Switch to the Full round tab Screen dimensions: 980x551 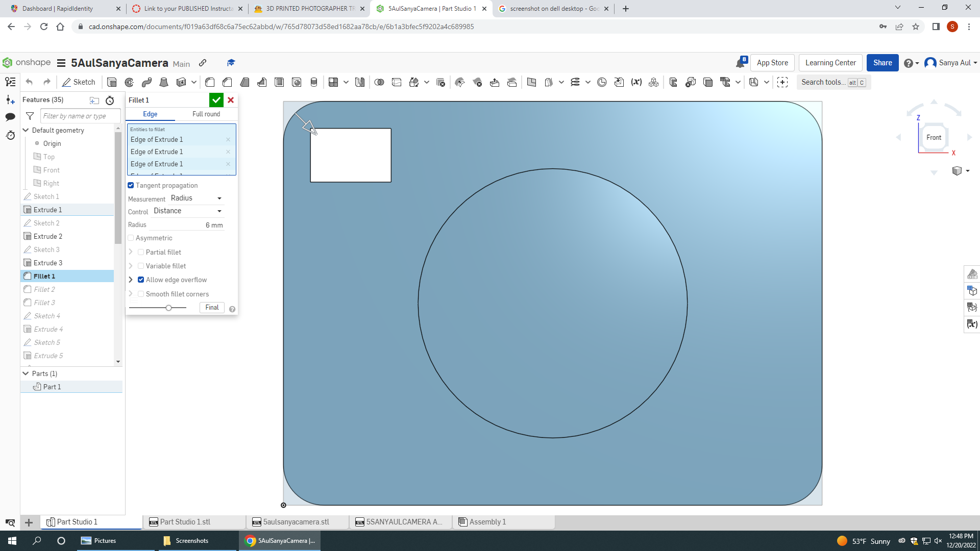coord(206,114)
